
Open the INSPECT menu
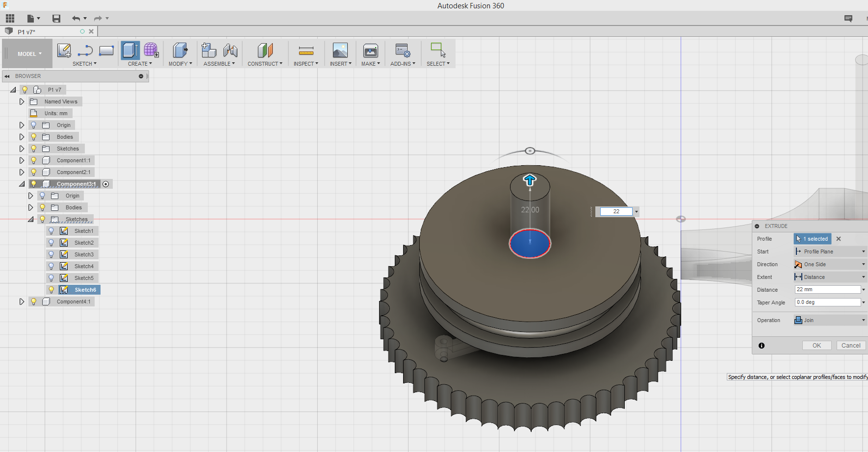(x=306, y=64)
